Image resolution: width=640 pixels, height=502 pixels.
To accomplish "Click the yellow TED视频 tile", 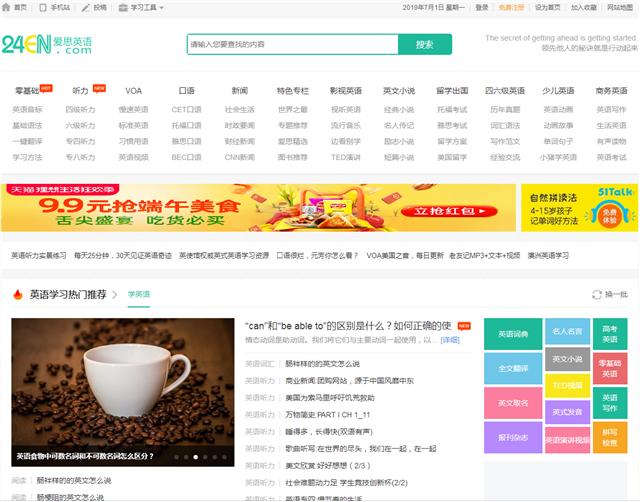I will [567, 385].
